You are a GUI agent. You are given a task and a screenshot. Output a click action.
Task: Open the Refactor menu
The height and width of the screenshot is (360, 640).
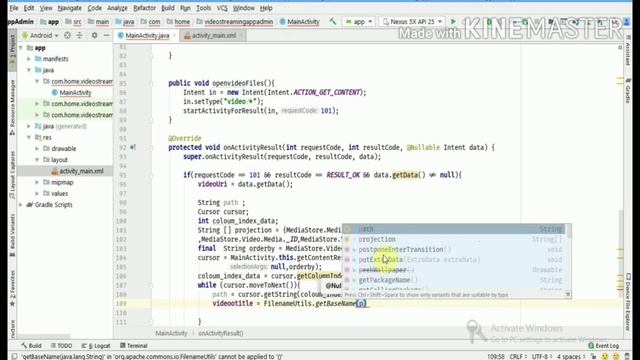[144, 8]
